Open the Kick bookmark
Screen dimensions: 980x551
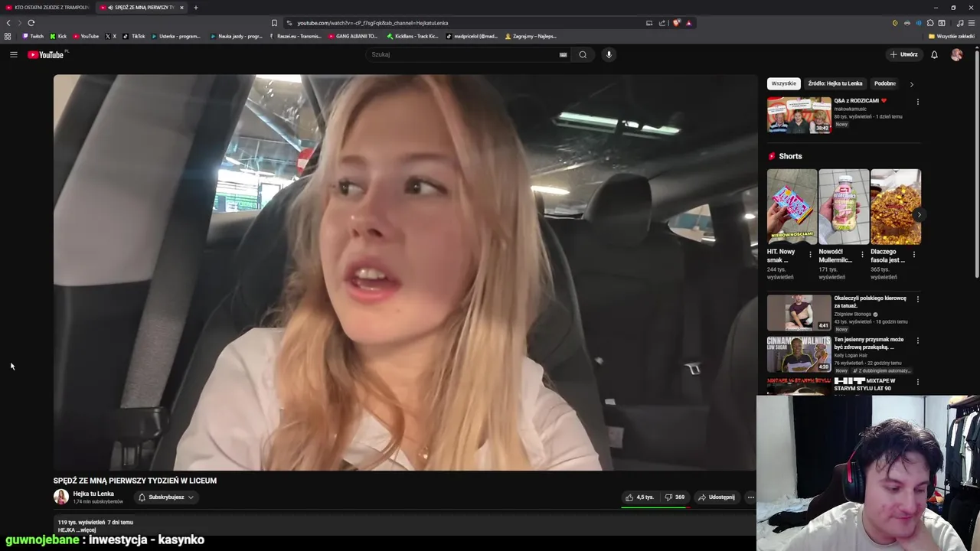[58, 36]
